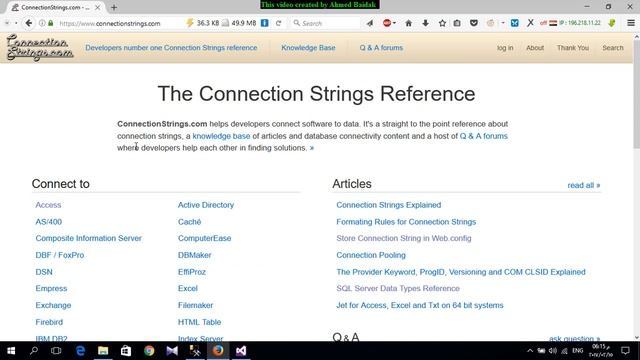Open the Firebird link

pyautogui.click(x=49, y=322)
